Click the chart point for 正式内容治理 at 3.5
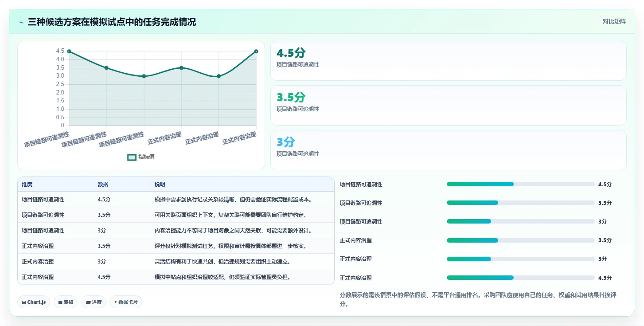This screenshot has height=326, width=644. 181,68
